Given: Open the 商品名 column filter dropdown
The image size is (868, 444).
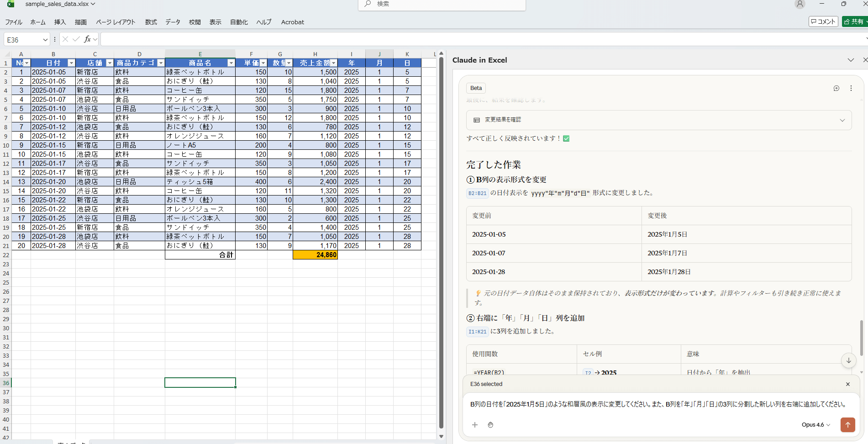Looking at the screenshot, I should [231, 63].
